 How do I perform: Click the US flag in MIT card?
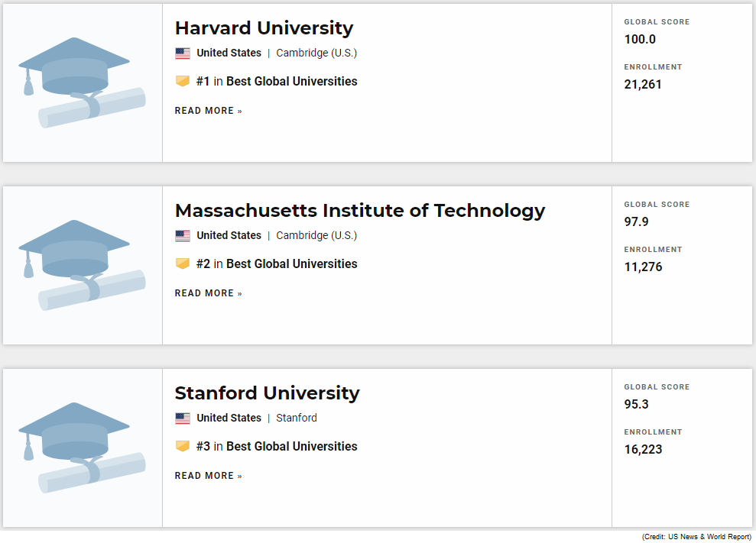183,236
